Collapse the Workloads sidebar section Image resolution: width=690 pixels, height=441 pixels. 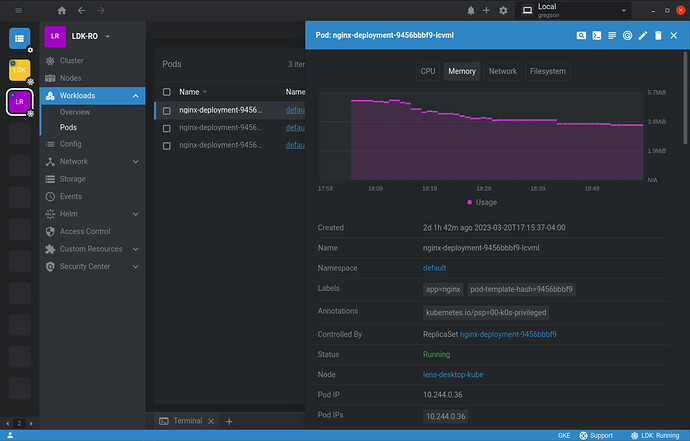[136, 96]
